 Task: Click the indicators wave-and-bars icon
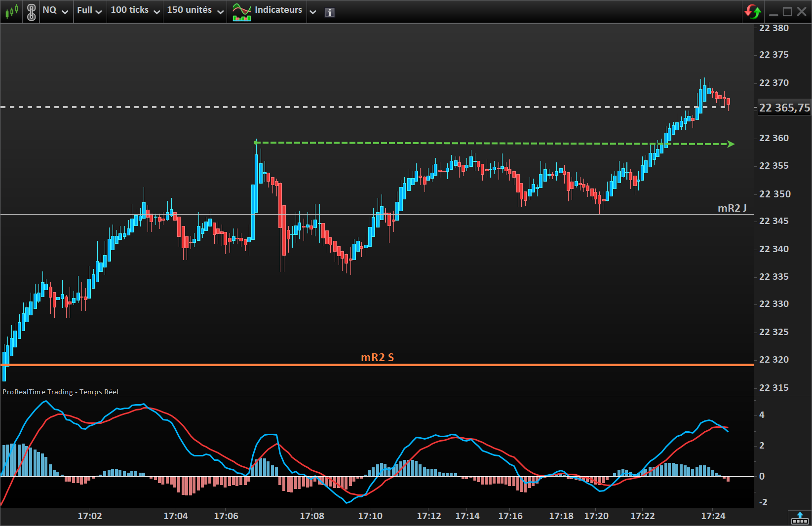(x=242, y=11)
